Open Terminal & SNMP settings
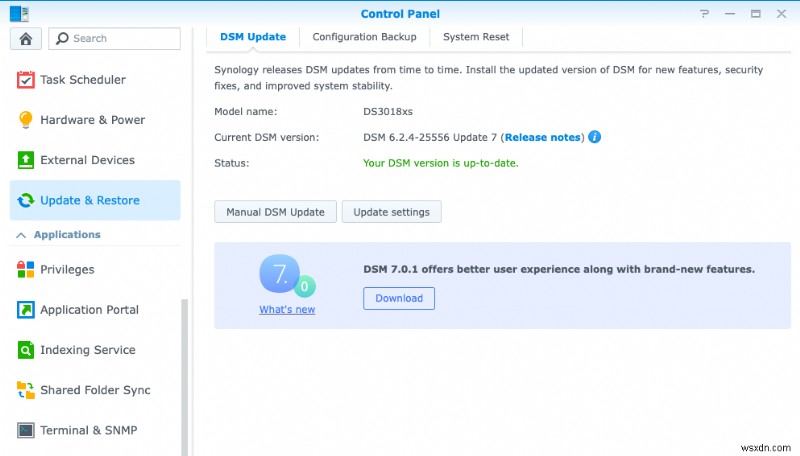Viewport: 800px width, 456px height. [x=95, y=430]
